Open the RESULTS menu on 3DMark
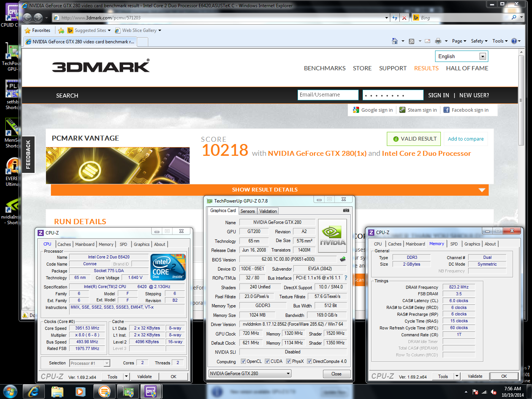The width and height of the screenshot is (532, 399). pos(426,68)
